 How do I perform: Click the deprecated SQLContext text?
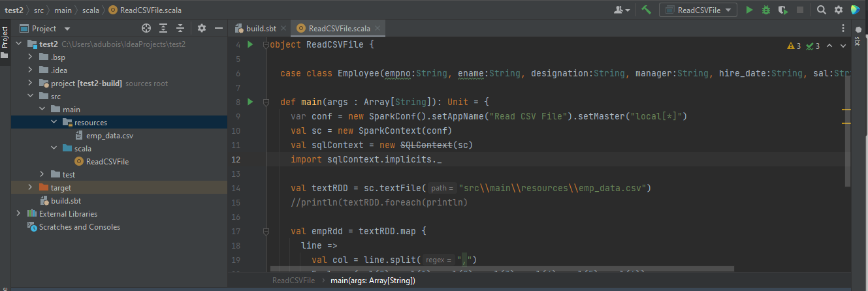coord(426,145)
